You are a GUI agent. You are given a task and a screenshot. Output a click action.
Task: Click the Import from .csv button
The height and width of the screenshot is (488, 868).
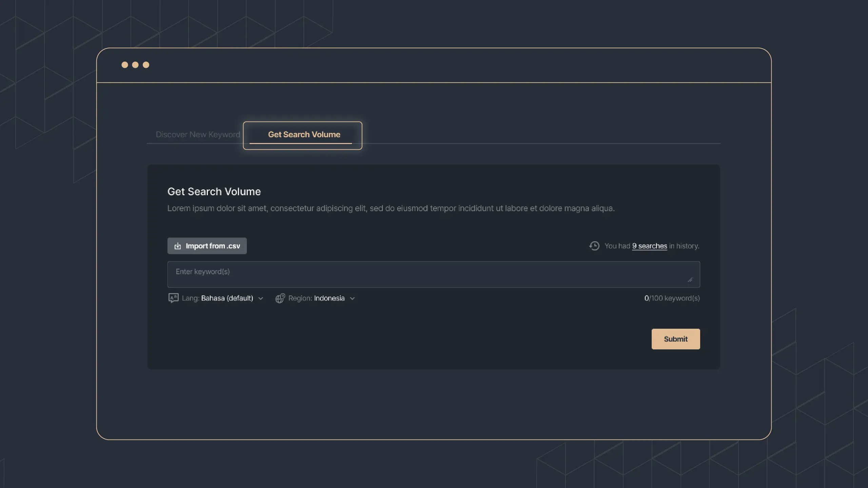pos(207,245)
